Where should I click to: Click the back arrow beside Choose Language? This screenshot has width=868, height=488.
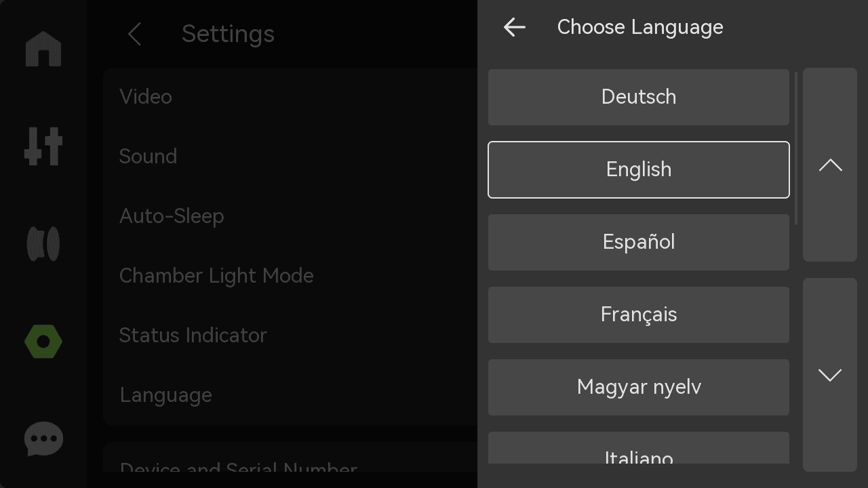(x=515, y=27)
